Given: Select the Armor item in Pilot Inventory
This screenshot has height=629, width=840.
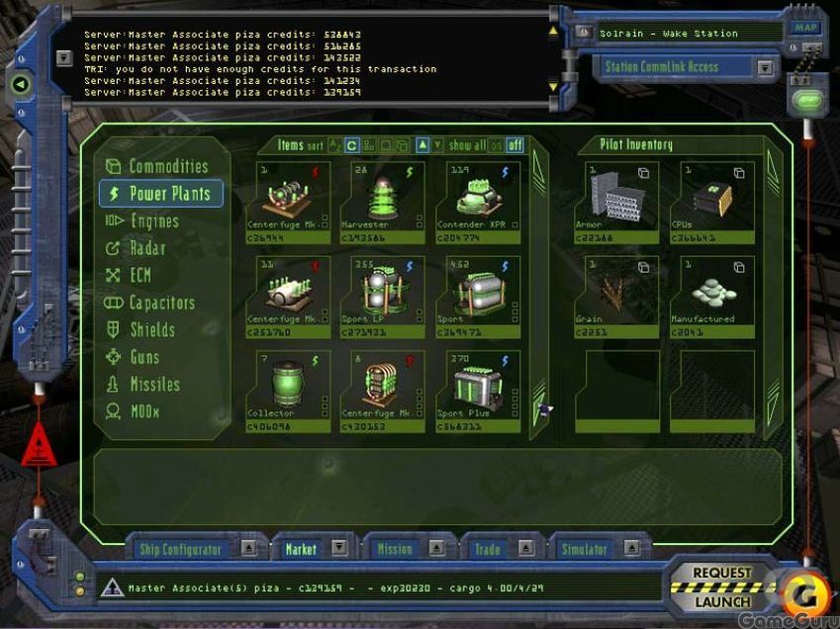Looking at the screenshot, I should [x=616, y=204].
